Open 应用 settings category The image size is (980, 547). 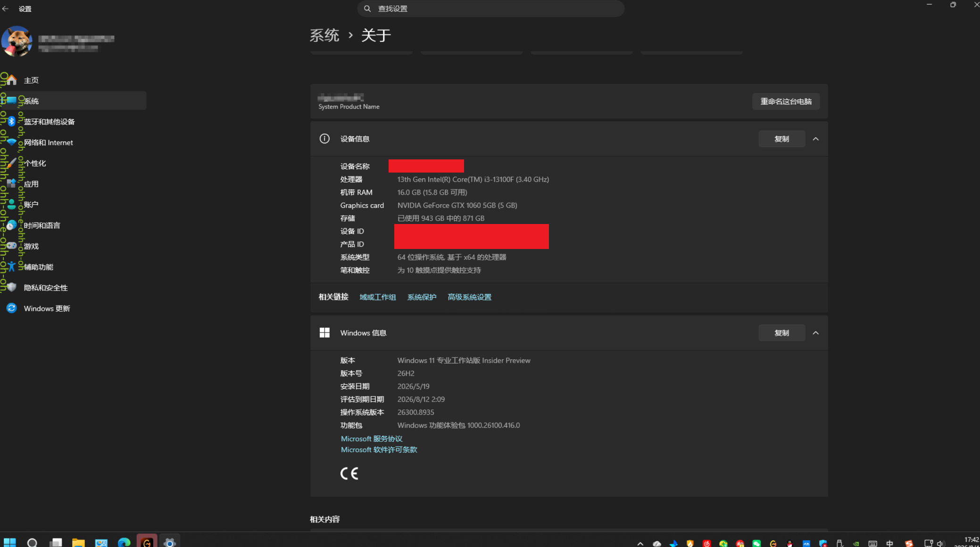(x=73, y=184)
